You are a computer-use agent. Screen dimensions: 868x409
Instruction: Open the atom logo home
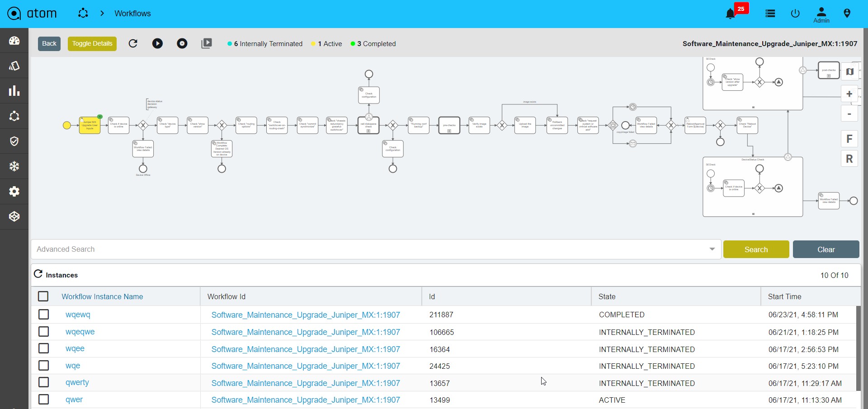[32, 14]
